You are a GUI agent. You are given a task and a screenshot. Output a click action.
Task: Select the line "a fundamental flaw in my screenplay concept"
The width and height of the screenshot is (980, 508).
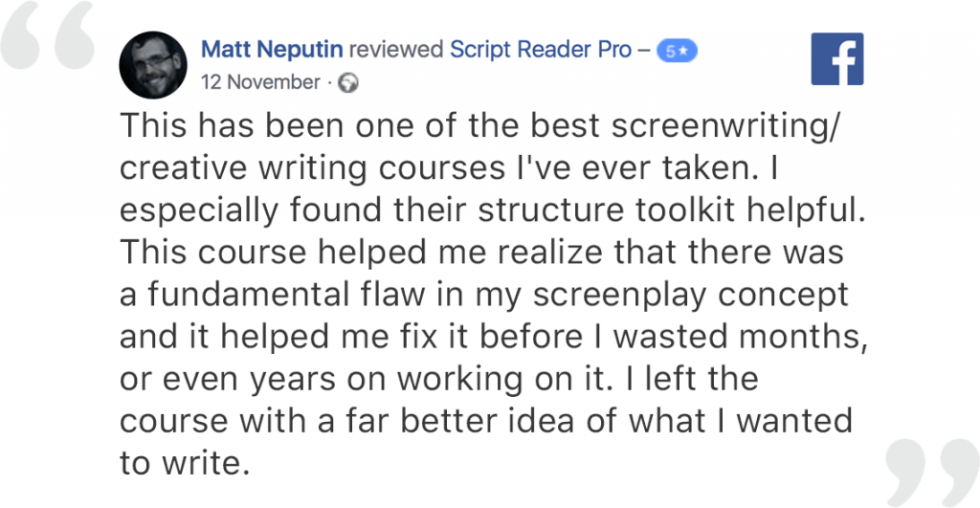[x=484, y=296]
